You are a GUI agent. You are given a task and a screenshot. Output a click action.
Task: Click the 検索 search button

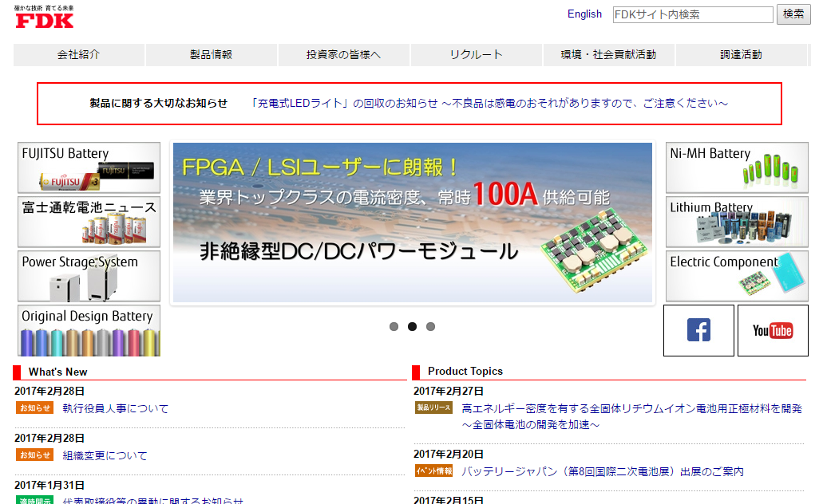[x=793, y=14]
